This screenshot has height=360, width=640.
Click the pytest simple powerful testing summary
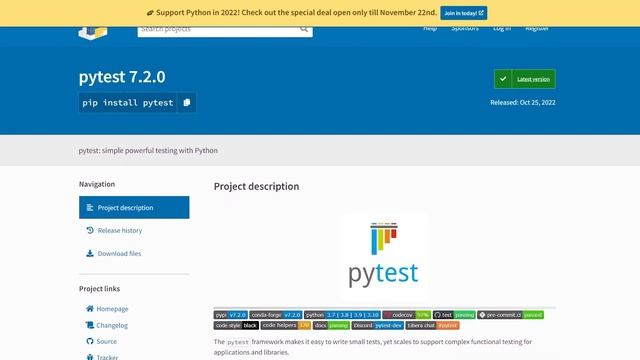pos(148,150)
